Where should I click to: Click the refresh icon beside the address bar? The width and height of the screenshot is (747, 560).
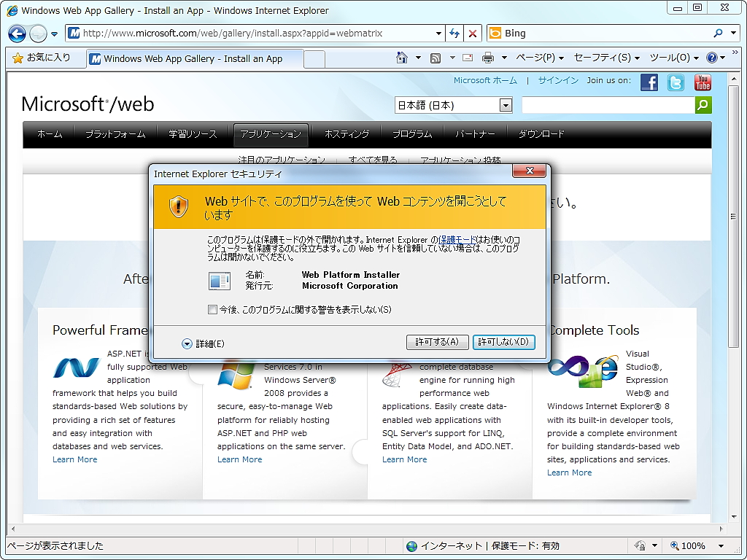(x=454, y=34)
